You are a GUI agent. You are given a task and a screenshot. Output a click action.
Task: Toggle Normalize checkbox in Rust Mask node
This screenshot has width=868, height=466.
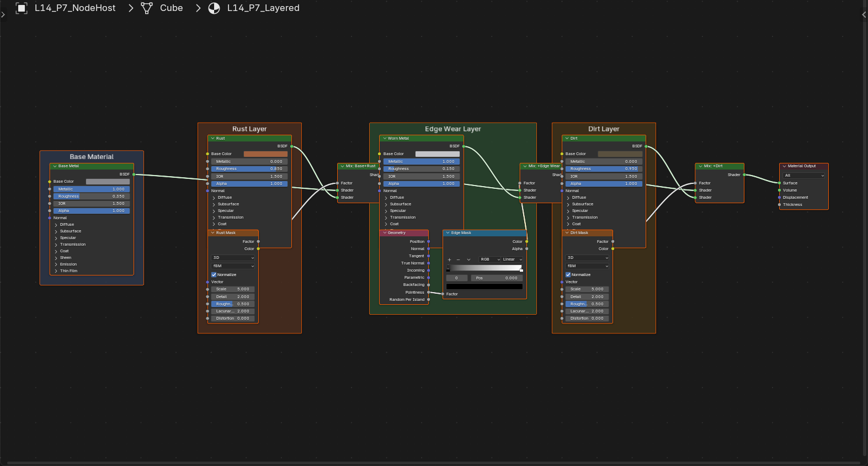tap(214, 275)
